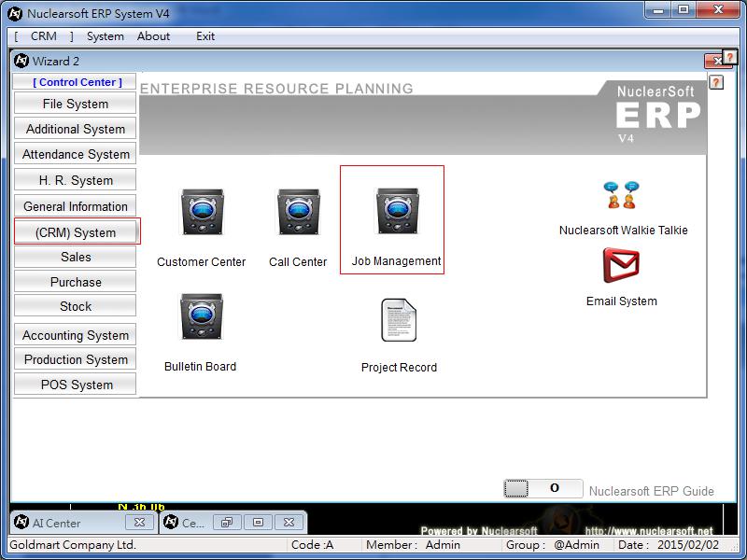Click the Powered by Nuclearsoft text
The width and height of the screenshot is (747, 560).
479,530
